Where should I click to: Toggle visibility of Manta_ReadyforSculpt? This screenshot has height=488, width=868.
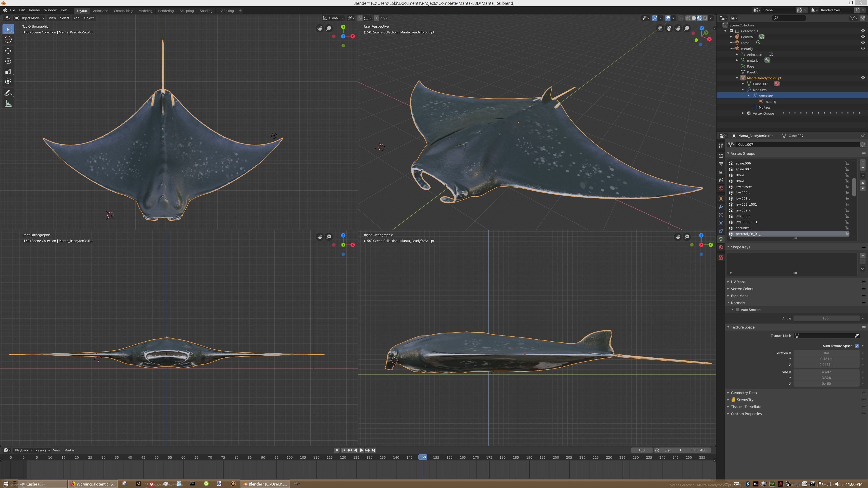(x=863, y=78)
